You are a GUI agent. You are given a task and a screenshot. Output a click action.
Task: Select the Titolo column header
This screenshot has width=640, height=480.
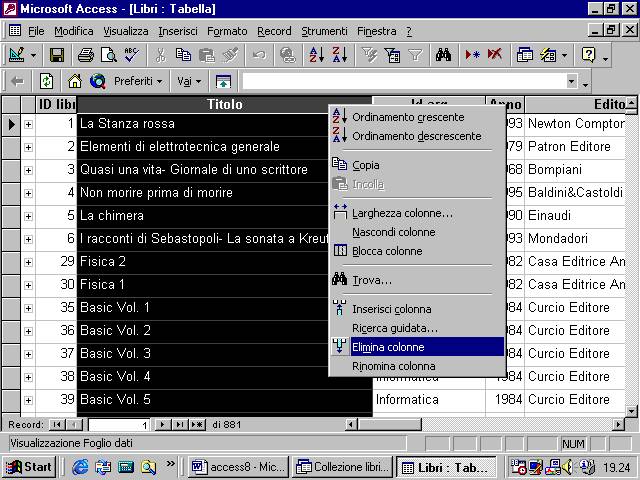[x=224, y=104]
